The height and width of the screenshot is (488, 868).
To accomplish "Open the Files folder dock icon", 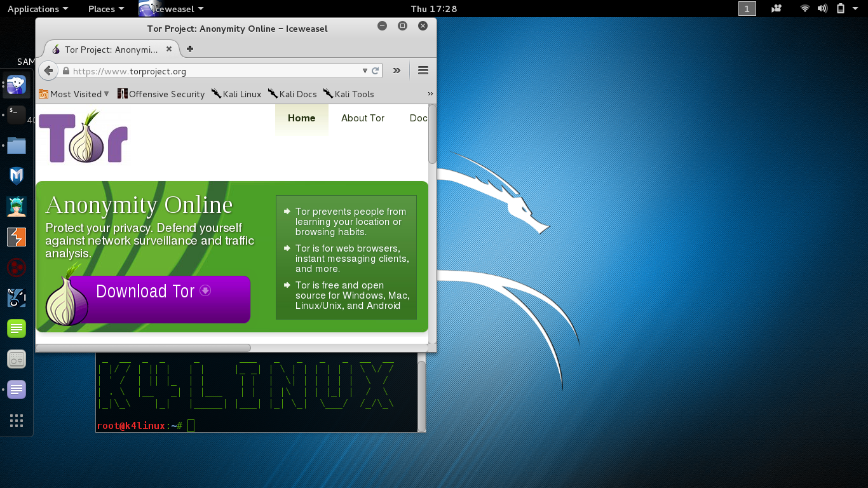I will (x=17, y=146).
